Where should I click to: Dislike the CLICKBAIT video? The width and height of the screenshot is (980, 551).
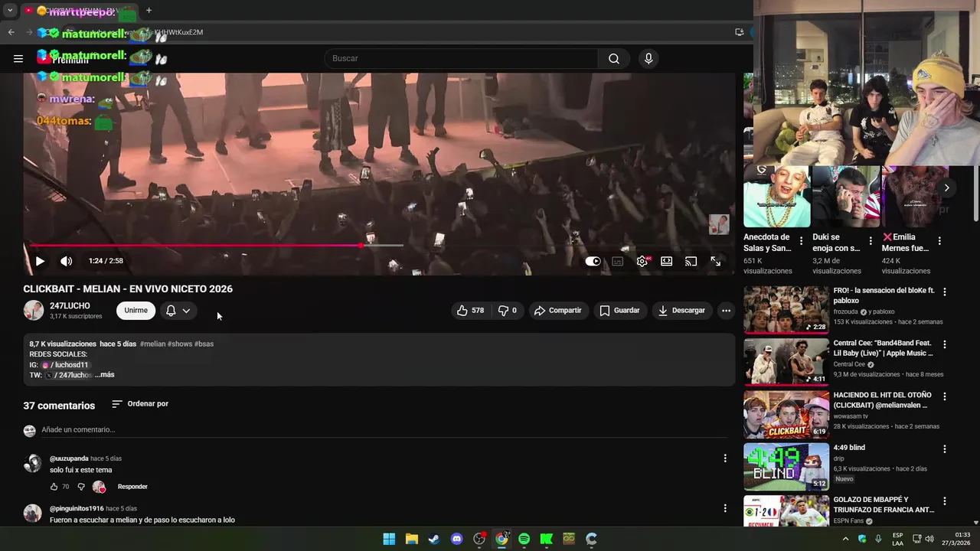point(507,310)
